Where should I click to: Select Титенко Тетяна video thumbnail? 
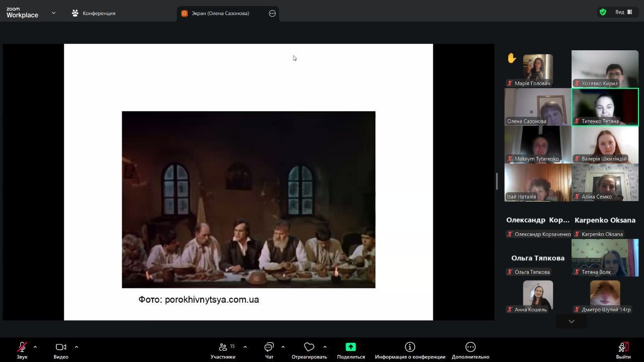pyautogui.click(x=605, y=107)
